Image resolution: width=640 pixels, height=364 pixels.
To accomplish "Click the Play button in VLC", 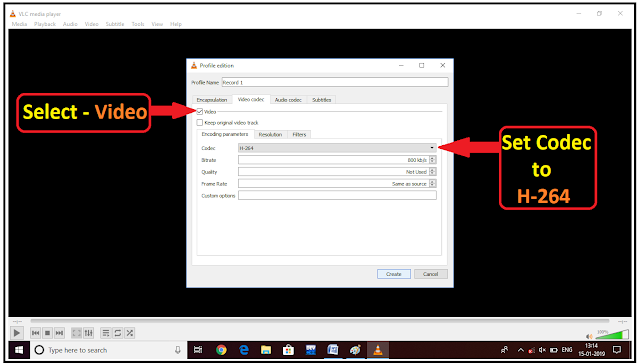I will click(x=16, y=333).
